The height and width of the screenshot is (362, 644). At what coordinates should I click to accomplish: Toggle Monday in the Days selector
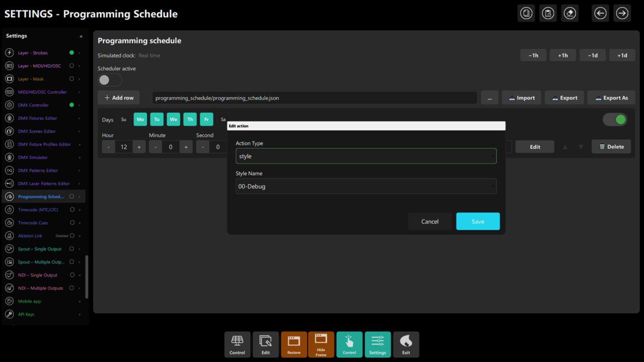tap(140, 119)
